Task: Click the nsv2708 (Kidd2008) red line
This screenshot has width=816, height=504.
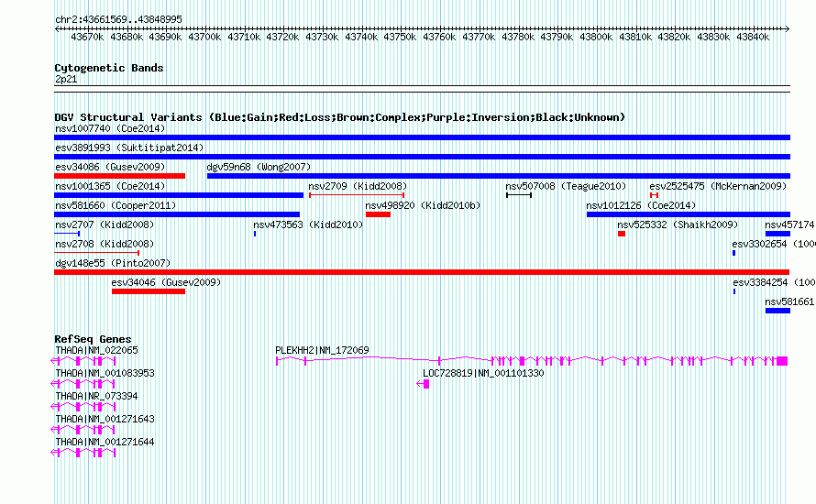Action: point(97,253)
